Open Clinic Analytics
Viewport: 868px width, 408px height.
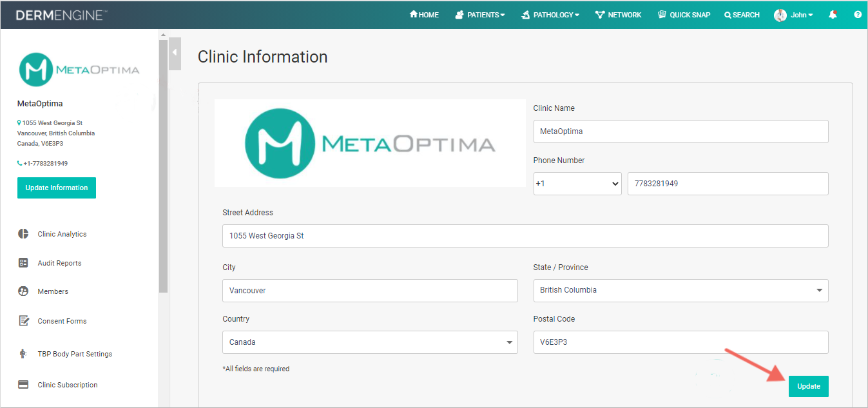[62, 234]
